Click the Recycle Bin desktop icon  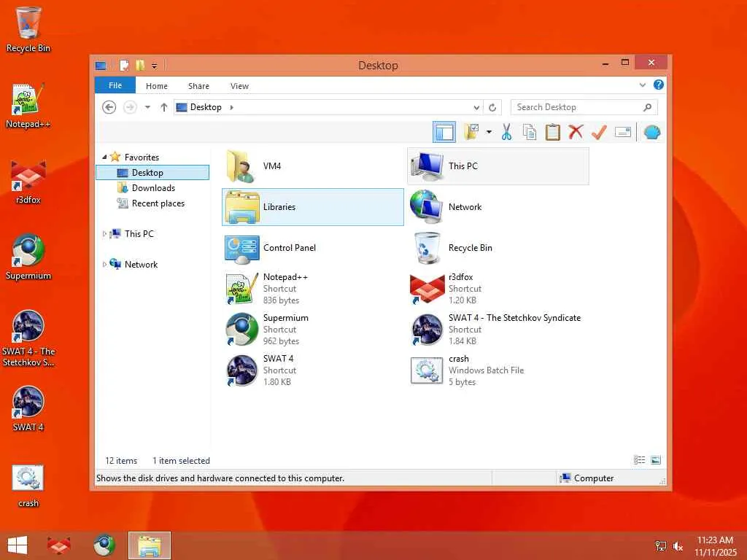point(28,29)
